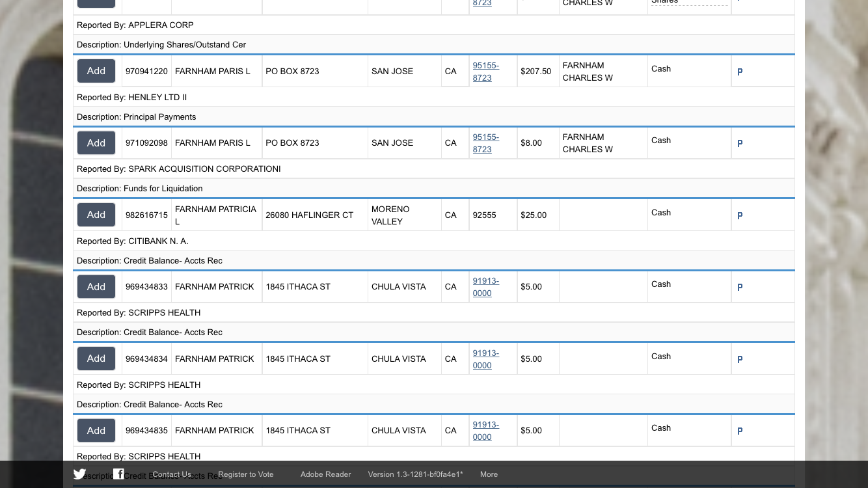Select the property ID cell 969434833

click(x=146, y=287)
